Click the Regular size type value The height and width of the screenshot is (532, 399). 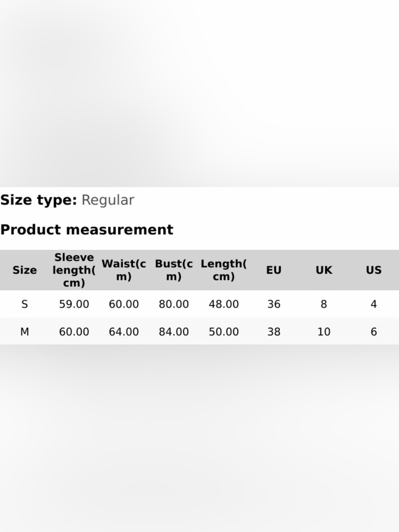click(108, 200)
